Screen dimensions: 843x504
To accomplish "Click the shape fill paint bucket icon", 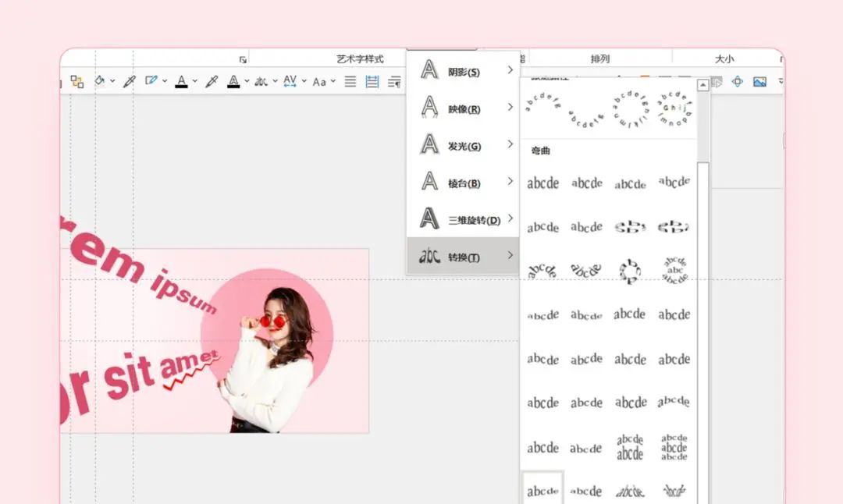I will [x=99, y=81].
